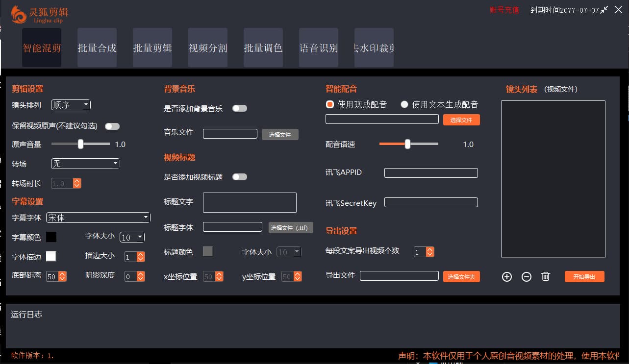Open the 语音识别 tab
The height and width of the screenshot is (364, 629).
(319, 48)
